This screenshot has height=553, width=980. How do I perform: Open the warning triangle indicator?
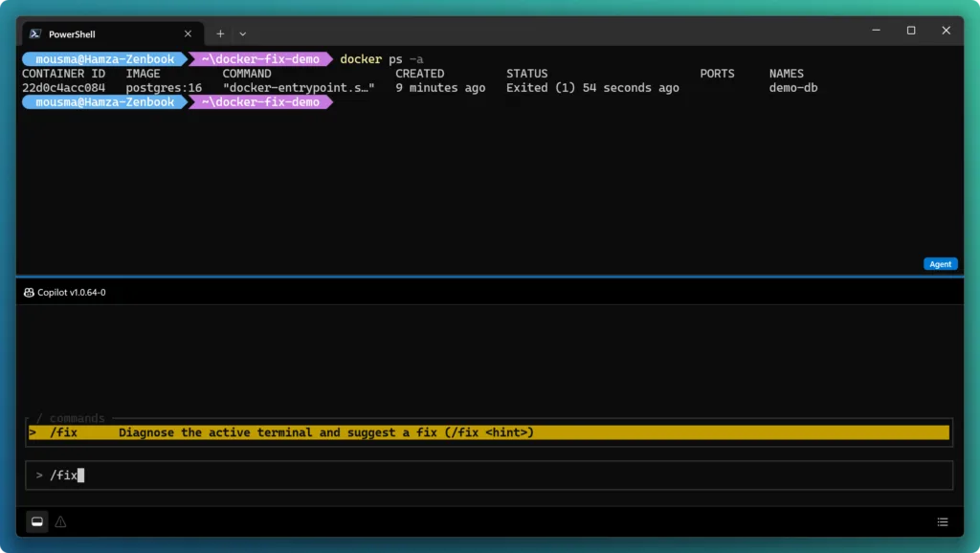[60, 521]
